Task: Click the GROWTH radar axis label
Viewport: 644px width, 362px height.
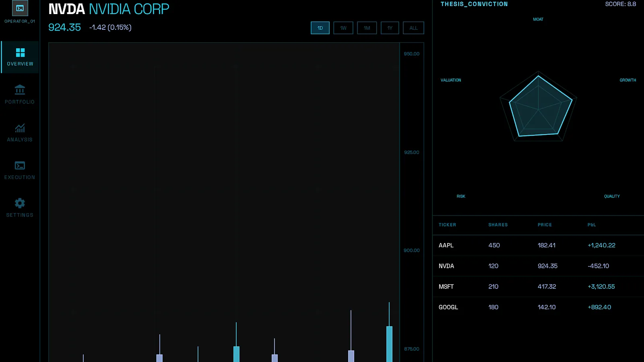Action: pyautogui.click(x=627, y=80)
